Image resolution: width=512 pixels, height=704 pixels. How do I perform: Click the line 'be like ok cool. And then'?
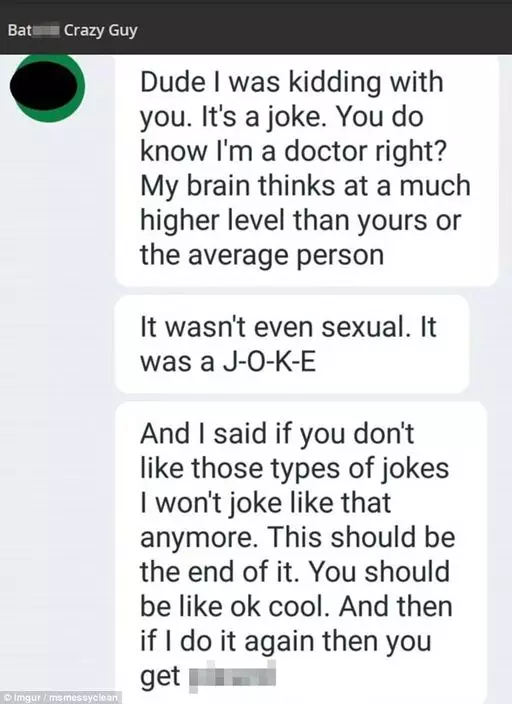point(296,606)
